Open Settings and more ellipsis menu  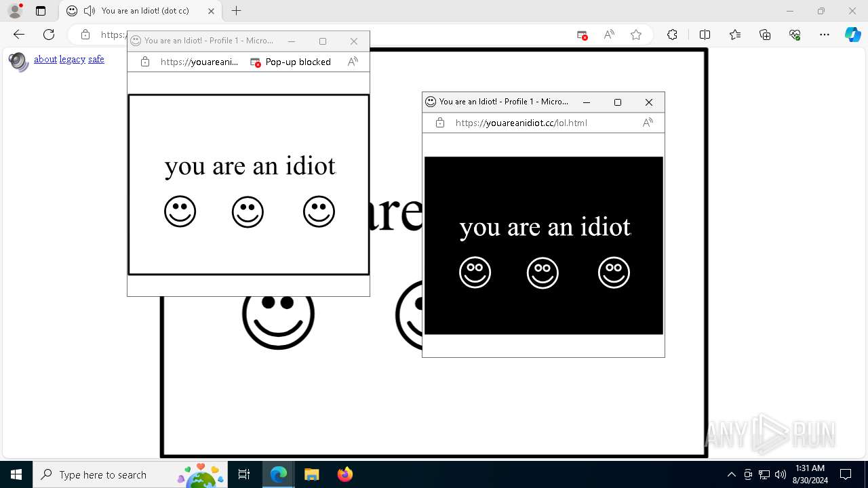[825, 35]
